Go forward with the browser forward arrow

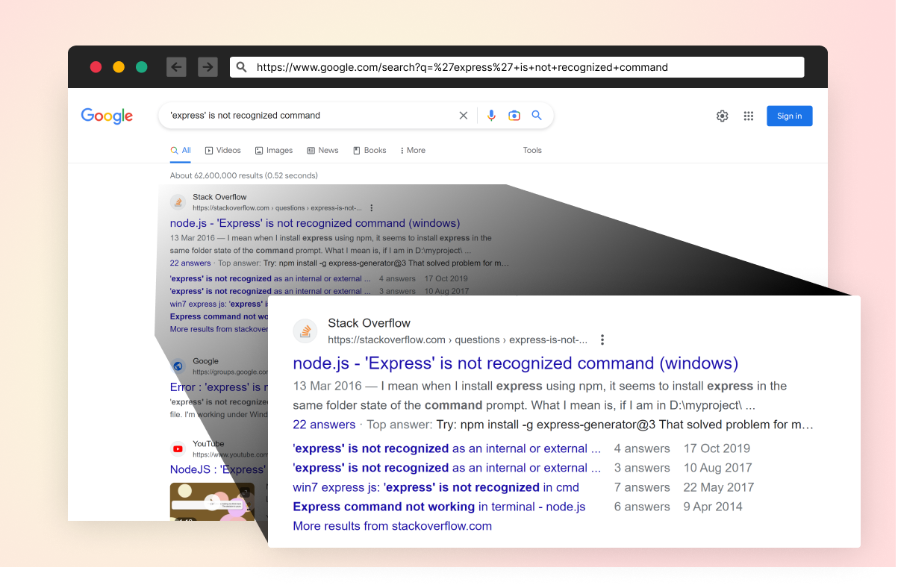[x=208, y=67]
